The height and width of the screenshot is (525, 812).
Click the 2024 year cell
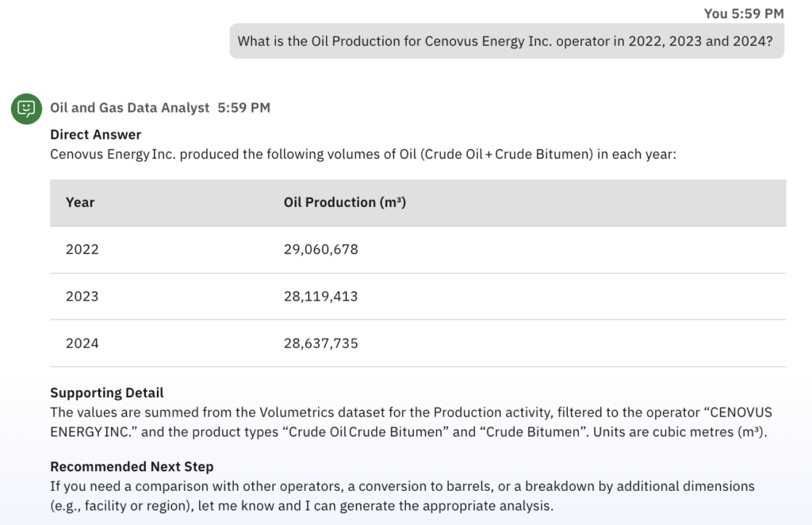pyautogui.click(x=82, y=343)
